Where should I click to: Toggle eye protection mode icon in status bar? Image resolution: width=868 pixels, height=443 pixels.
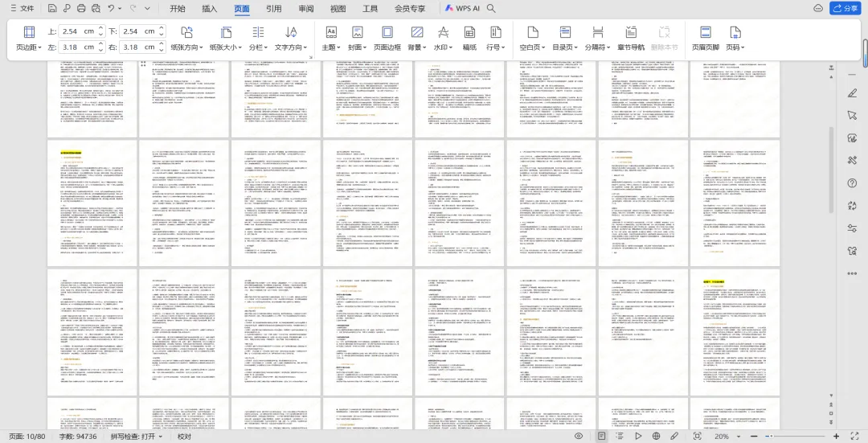coord(579,437)
